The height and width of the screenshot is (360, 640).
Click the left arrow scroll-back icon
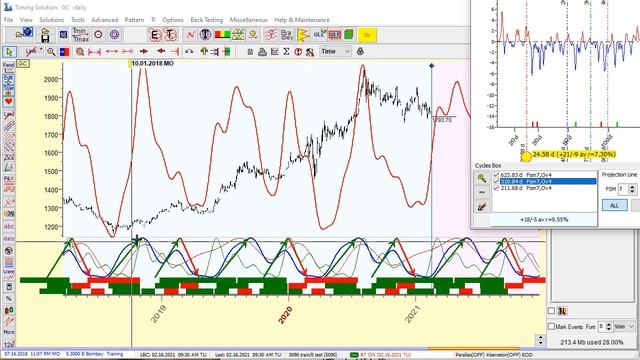click(x=161, y=51)
